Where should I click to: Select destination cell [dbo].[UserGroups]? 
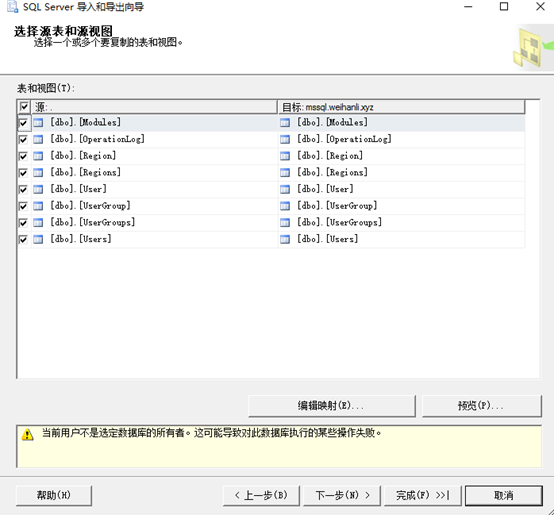(401, 223)
